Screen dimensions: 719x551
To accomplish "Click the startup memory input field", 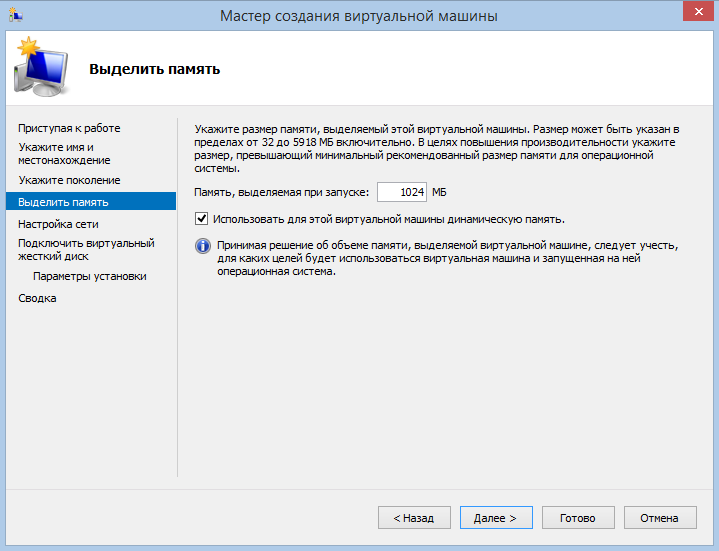I will (x=402, y=192).
